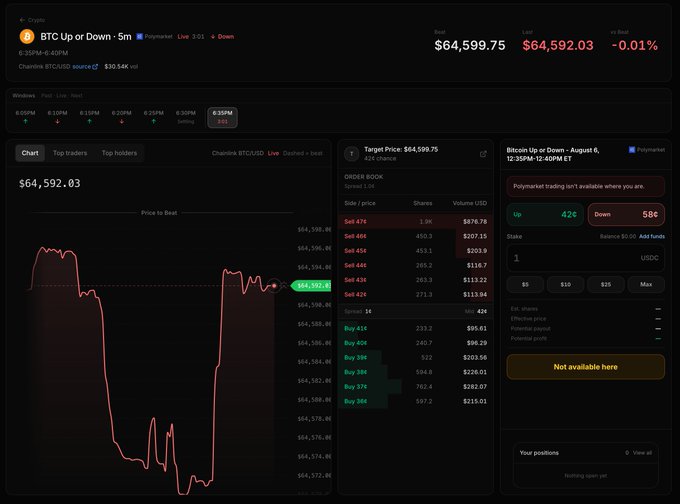Select the Sell 45¢ order row

[x=415, y=251]
